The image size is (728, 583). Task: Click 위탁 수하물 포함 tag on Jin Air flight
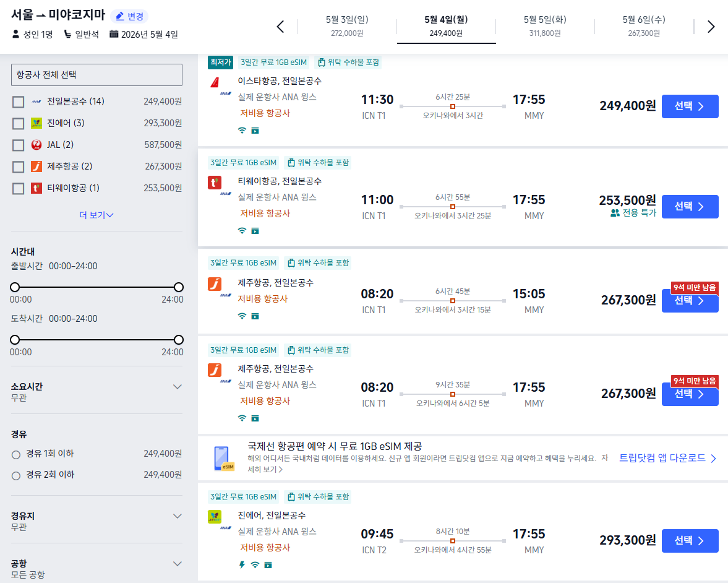[319, 496]
